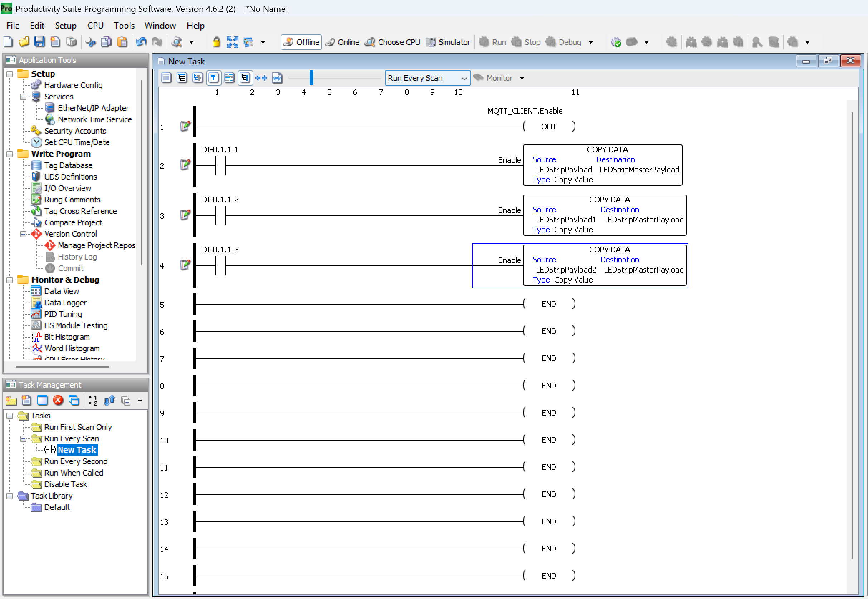Screen dimensions: 868x599
Task: Open Tag Database under Write Program
Action: click(68, 166)
